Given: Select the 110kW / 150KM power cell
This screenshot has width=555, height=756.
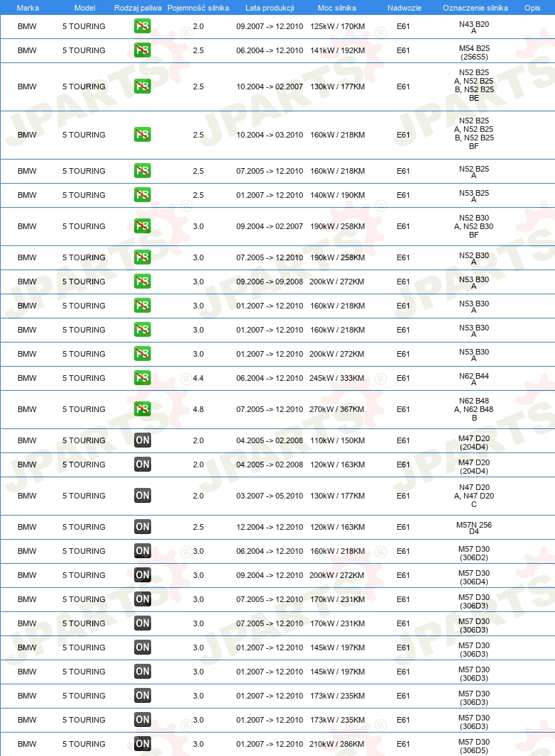Looking at the screenshot, I should [337, 440].
